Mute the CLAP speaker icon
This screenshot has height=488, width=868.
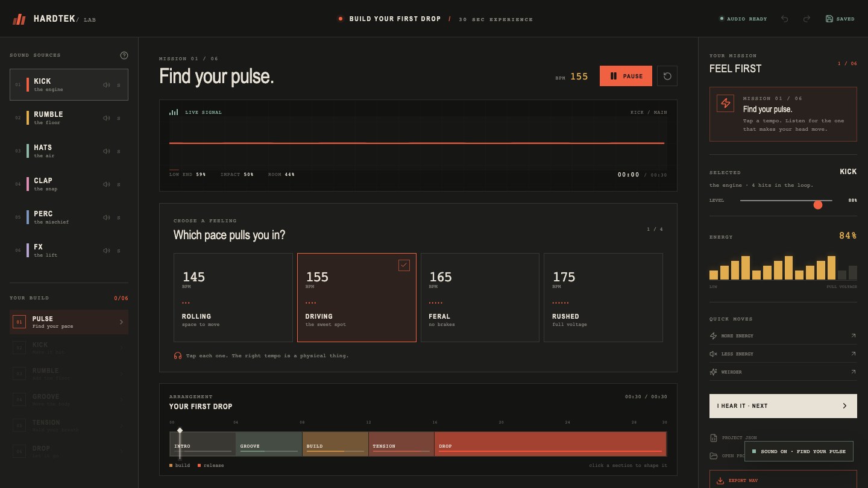pyautogui.click(x=107, y=184)
